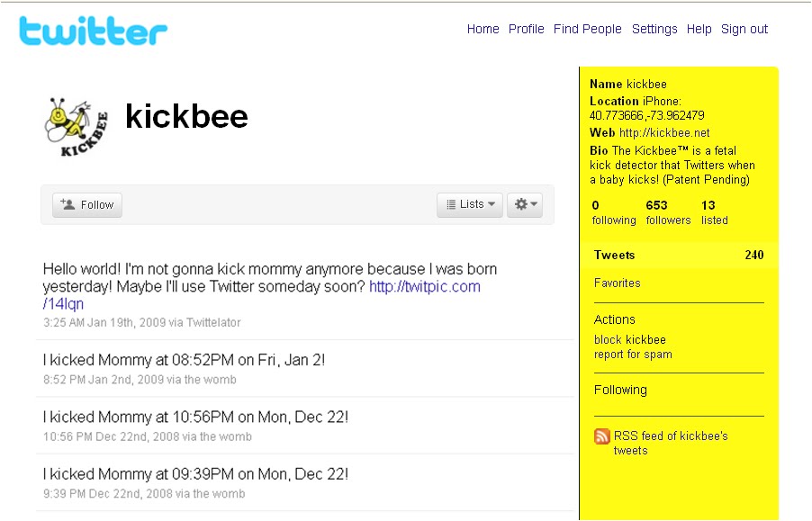Click block kickbee action
The image size is (812, 521).
(x=630, y=340)
